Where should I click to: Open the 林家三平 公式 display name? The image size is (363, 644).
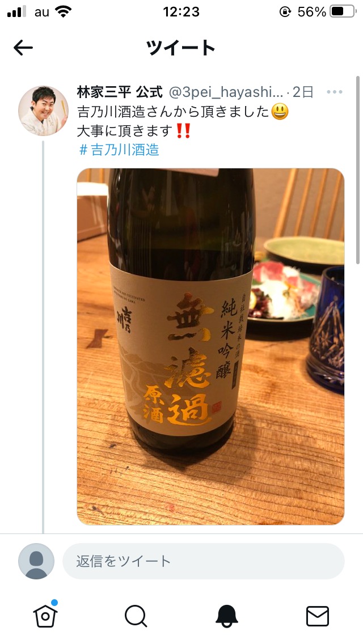pyautogui.click(x=120, y=92)
